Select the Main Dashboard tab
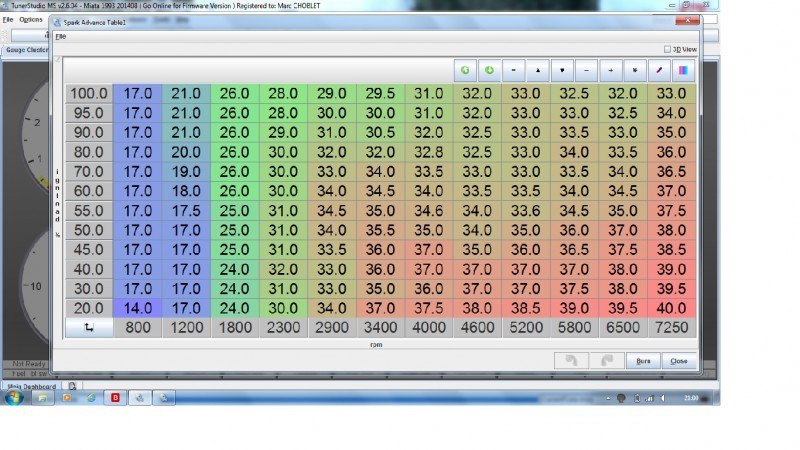The image size is (800, 450). [x=32, y=386]
